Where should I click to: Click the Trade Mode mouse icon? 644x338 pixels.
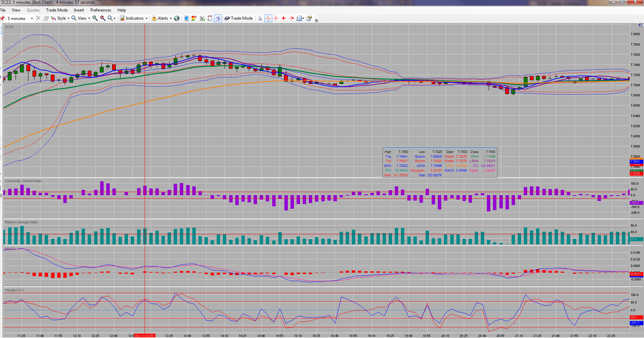tap(227, 18)
